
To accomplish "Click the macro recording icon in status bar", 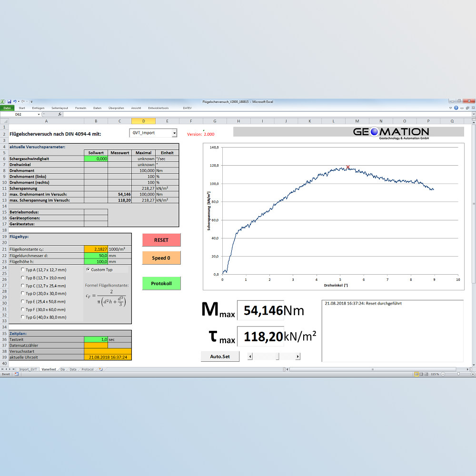I will click(17, 374).
